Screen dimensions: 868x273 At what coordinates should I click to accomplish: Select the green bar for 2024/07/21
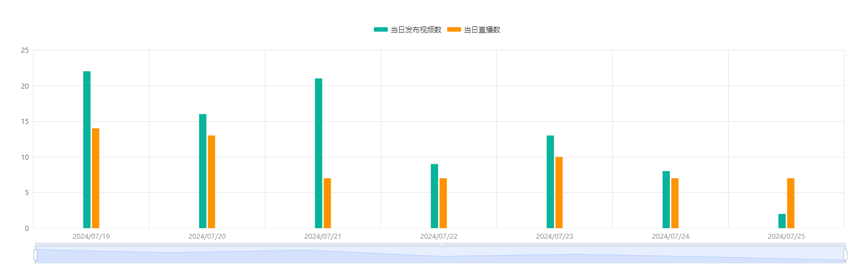pos(318,153)
